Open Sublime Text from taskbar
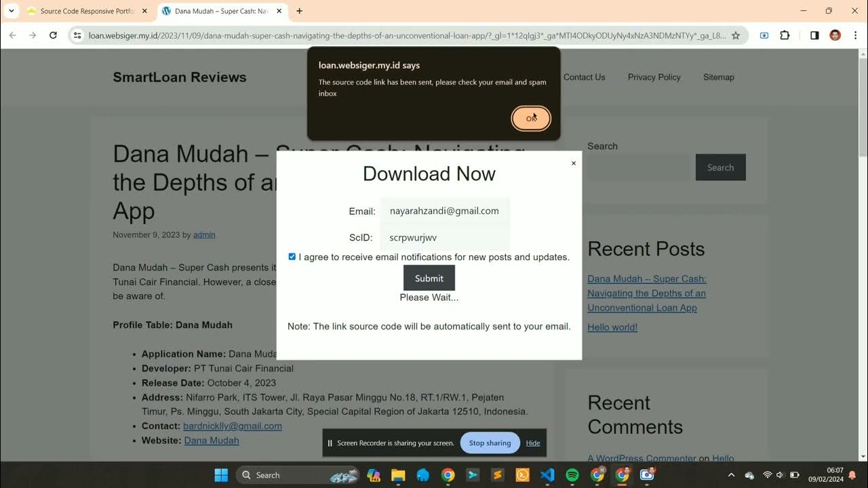 (497, 475)
